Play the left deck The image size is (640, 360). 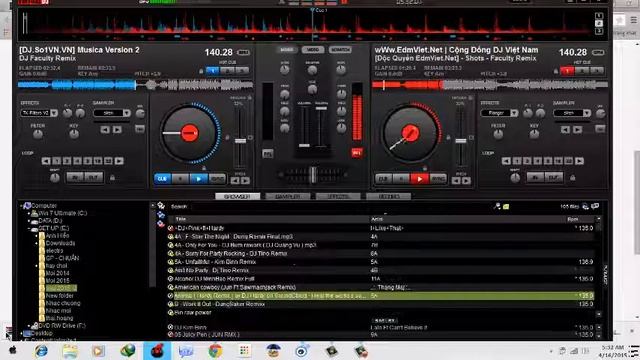[198, 179]
